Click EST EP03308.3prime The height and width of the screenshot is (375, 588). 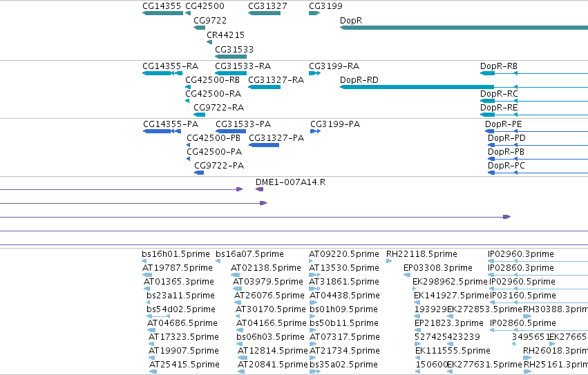(407, 276)
